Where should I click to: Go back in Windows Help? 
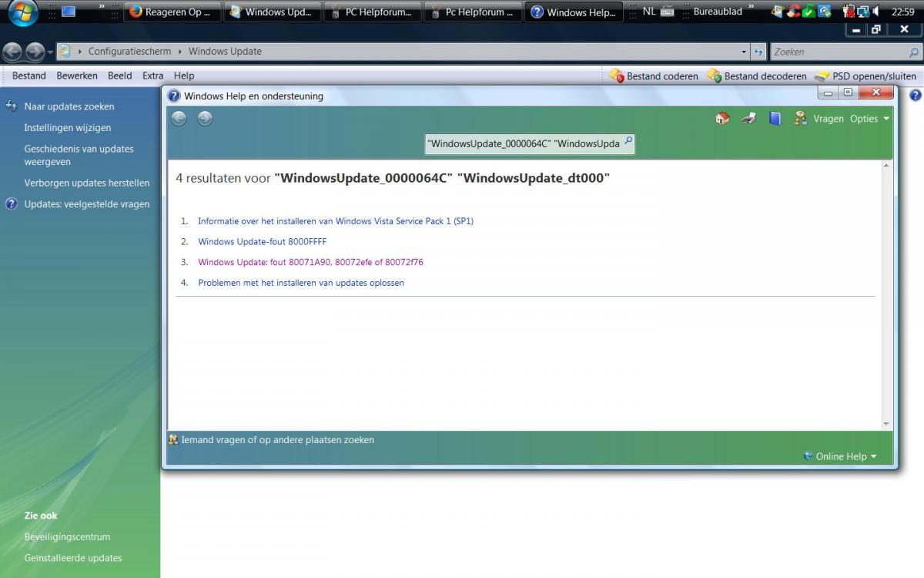179,119
